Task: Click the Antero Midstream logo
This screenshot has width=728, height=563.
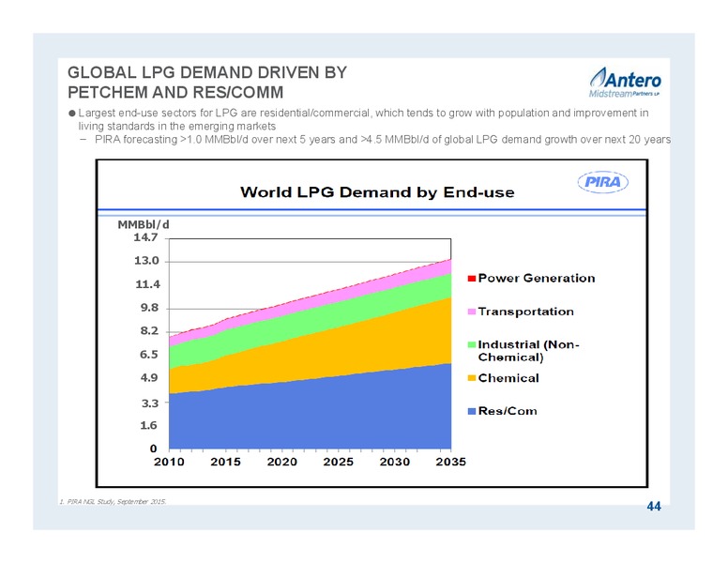Action: tap(625, 83)
